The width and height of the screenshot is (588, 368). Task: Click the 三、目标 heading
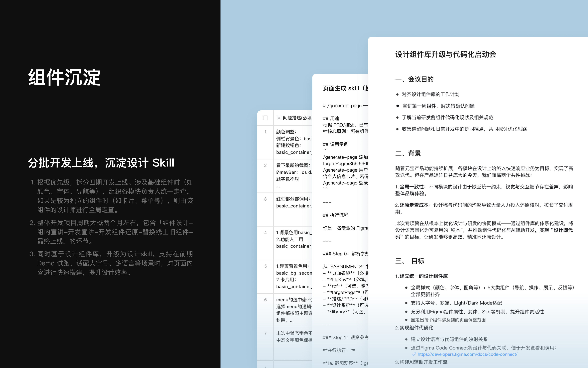(410, 261)
